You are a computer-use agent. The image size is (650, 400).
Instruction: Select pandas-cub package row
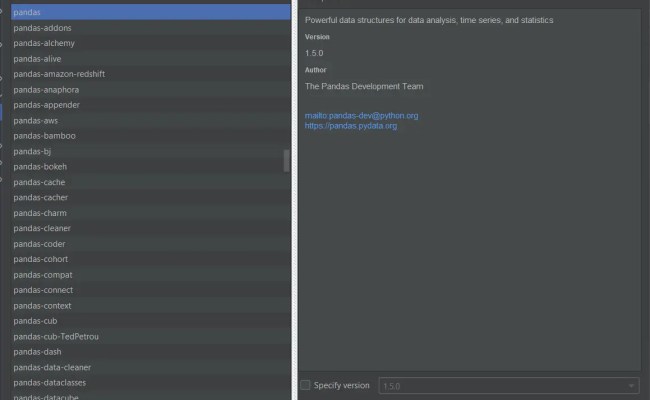point(150,321)
